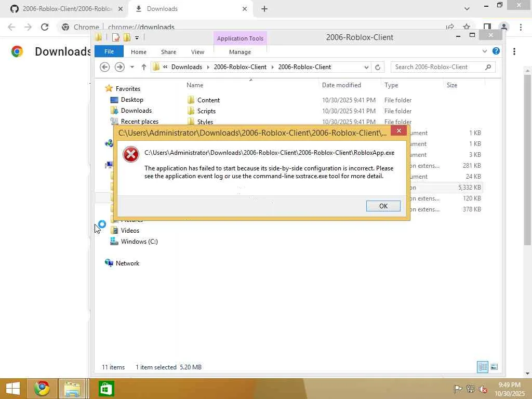The image size is (532, 399).
Task: Open Windows (C:) drive
Action: (139, 241)
